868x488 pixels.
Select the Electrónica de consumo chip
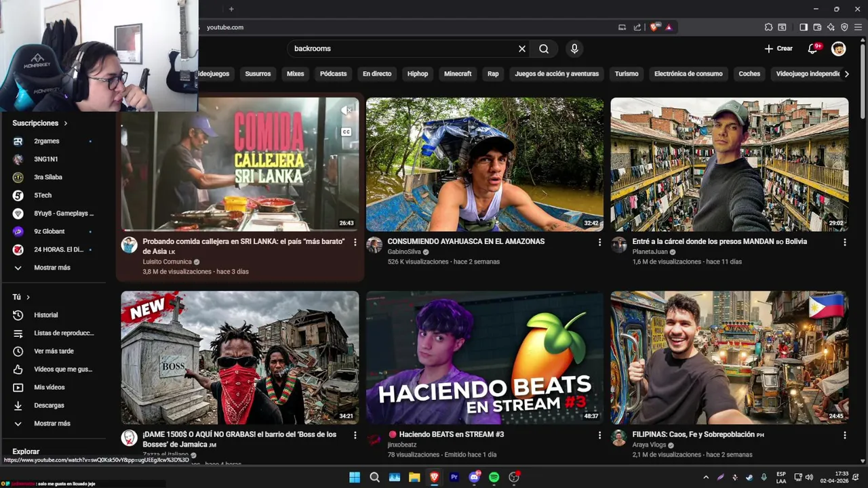[x=688, y=74]
